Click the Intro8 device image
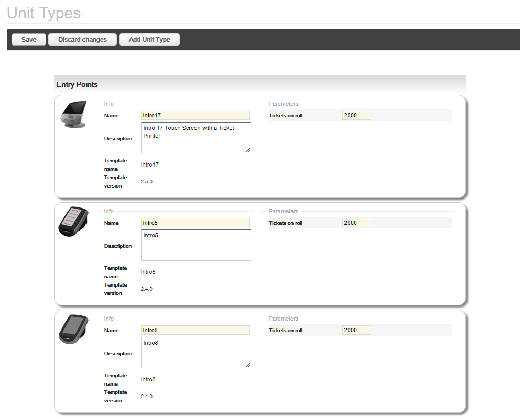The width and height of the screenshot is (532, 417). [72, 330]
